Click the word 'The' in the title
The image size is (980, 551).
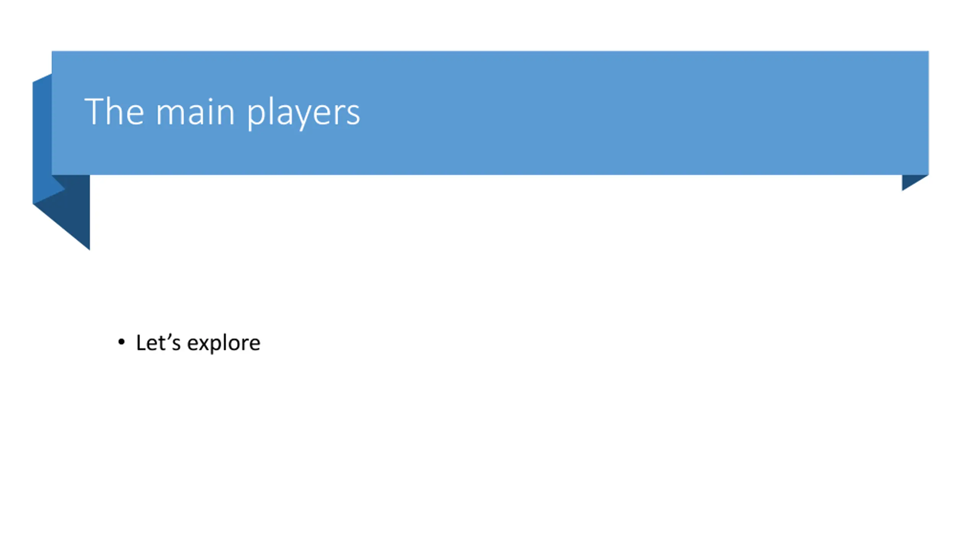[114, 111]
